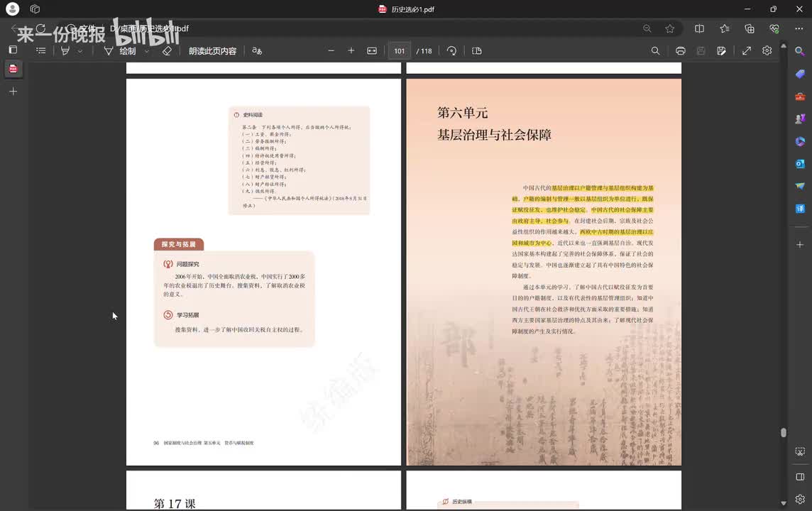This screenshot has width=812, height=511.
Task: Open the translate page icon
Action: coord(257,50)
